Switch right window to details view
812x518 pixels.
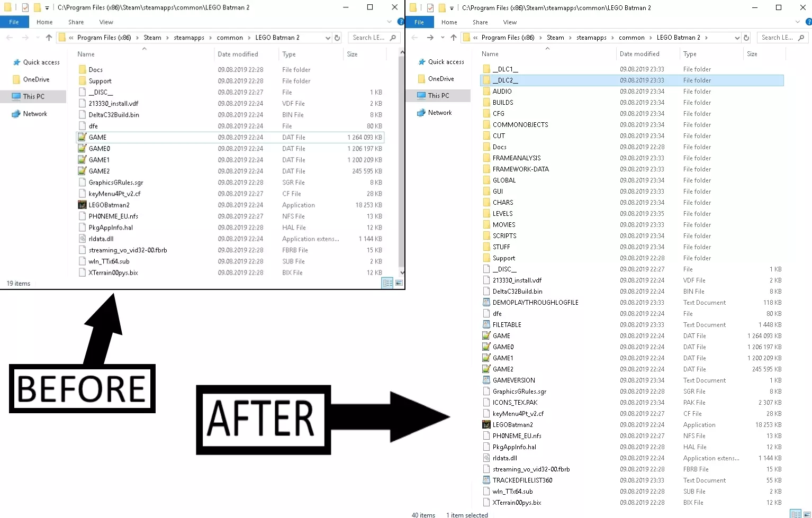(796, 514)
